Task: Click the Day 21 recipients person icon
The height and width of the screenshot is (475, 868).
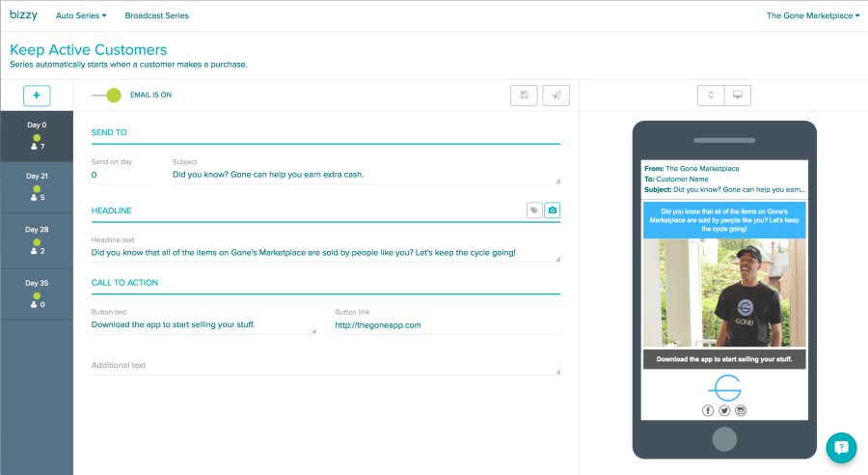Action: pyautogui.click(x=34, y=197)
